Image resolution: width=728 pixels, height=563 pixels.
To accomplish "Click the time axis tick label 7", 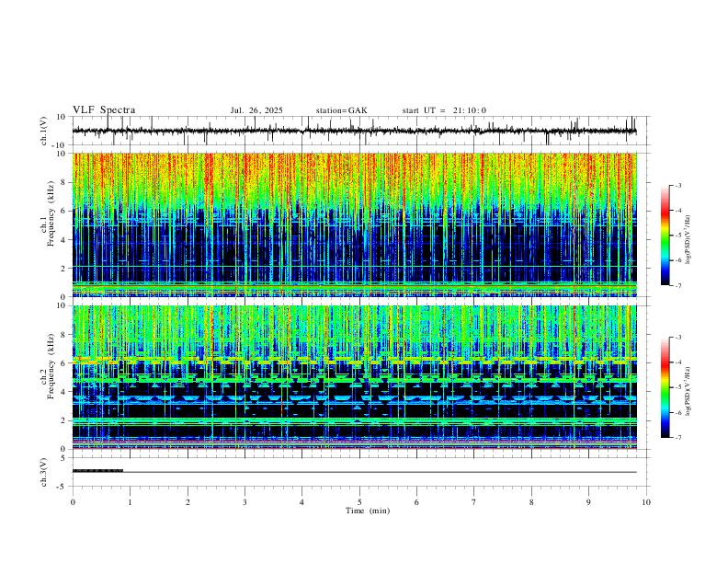I will (474, 502).
